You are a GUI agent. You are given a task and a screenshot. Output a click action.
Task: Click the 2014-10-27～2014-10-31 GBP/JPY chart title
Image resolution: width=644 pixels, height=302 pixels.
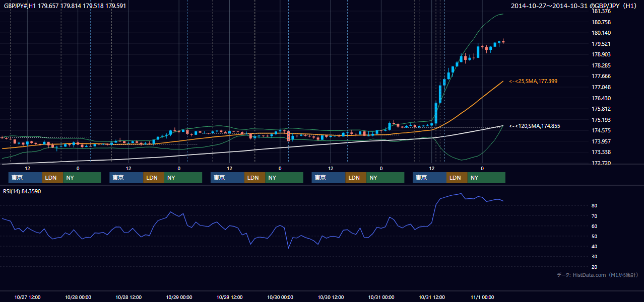click(575, 6)
